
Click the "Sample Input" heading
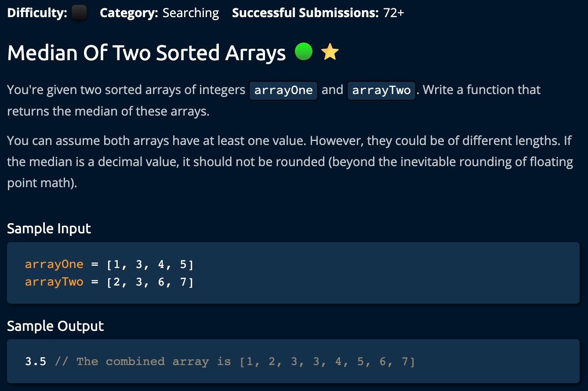[x=49, y=228]
